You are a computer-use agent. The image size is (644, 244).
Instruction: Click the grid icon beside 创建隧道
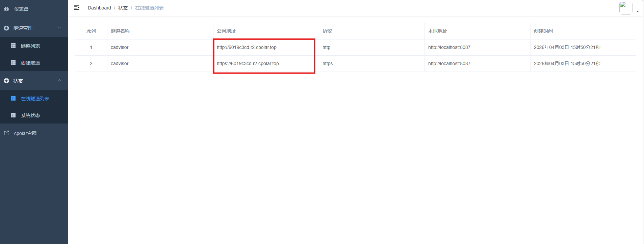(13, 62)
